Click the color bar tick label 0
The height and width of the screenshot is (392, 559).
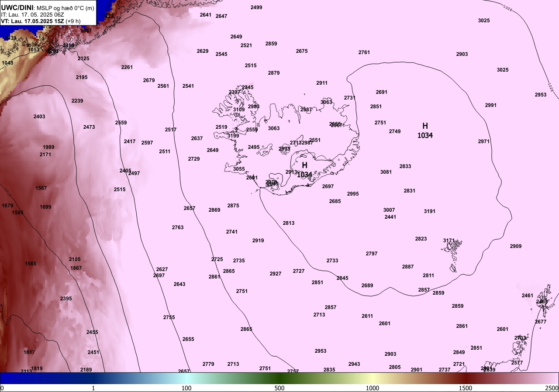[2, 388]
